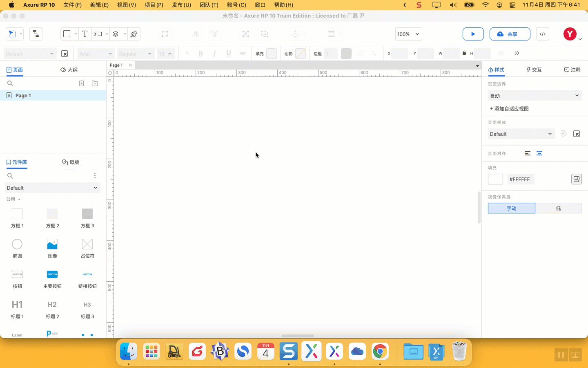Image resolution: width=588 pixels, height=368 pixels.
Task: Click the Pages panel search icon
Action: pos(10,83)
